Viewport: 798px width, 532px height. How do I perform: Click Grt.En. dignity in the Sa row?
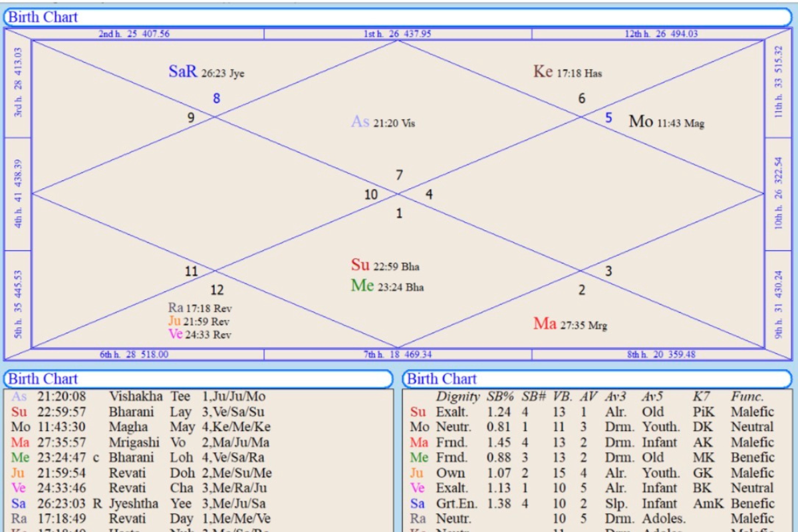(458, 504)
